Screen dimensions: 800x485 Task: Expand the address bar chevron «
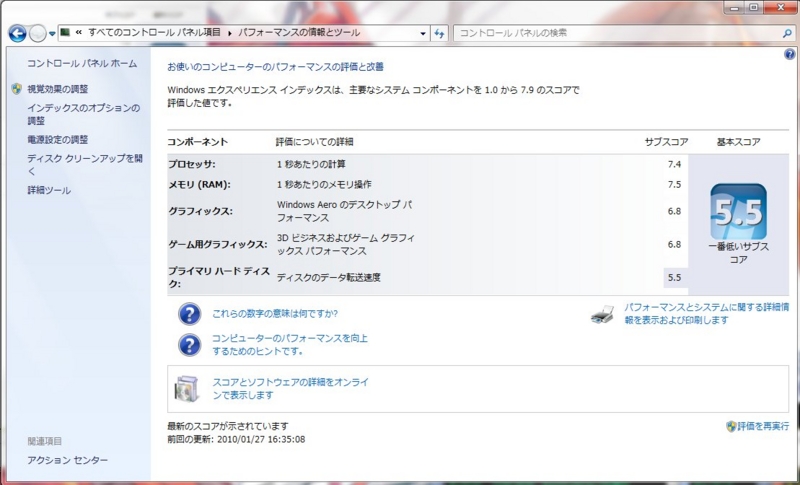coord(79,33)
